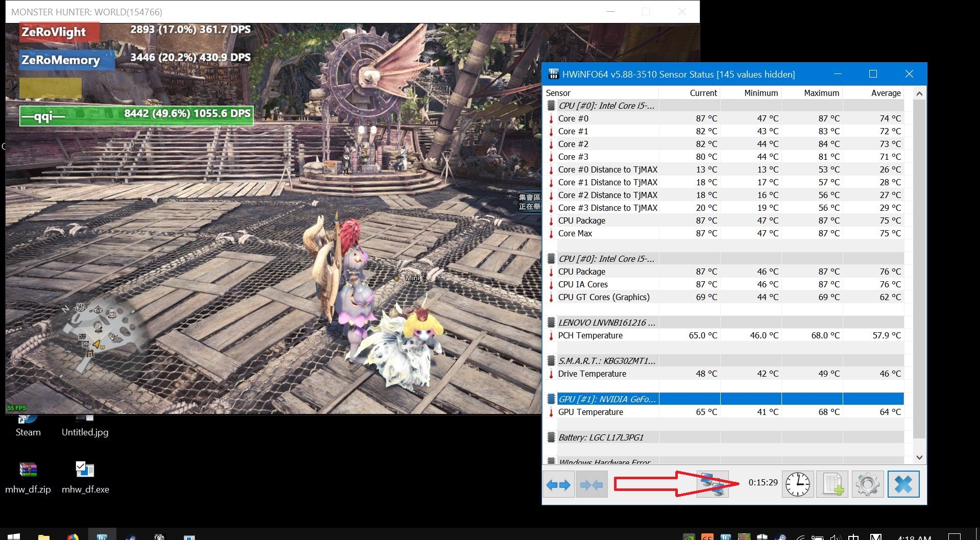Select Core #1 Distance to TjMAX row
Viewport: 980px width, 540px height.
pyautogui.click(x=724, y=182)
